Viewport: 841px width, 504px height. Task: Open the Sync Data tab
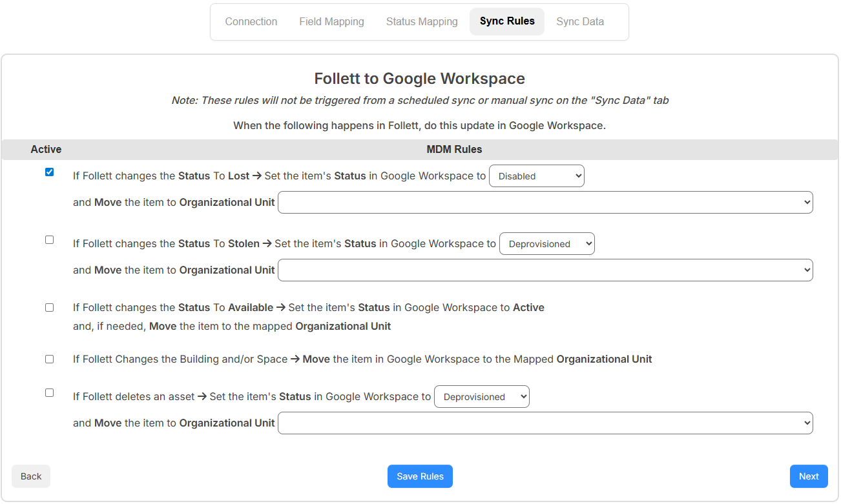pyautogui.click(x=579, y=21)
